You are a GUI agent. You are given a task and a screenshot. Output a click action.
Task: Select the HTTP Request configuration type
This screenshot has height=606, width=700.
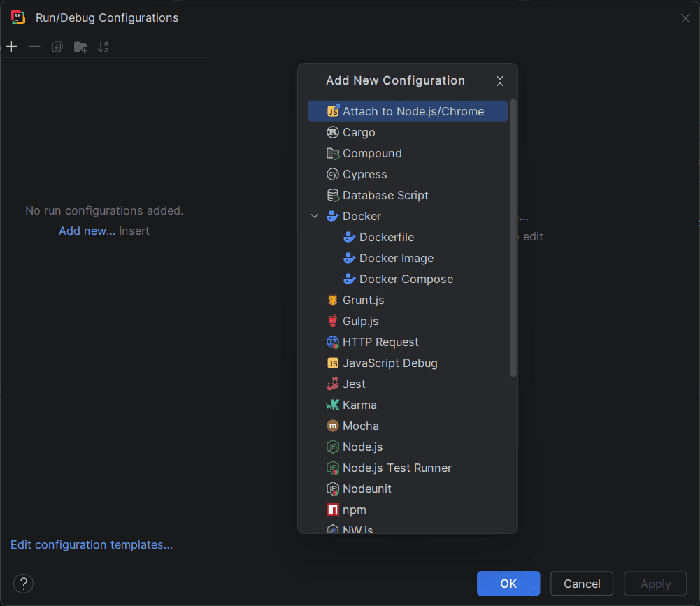click(380, 342)
